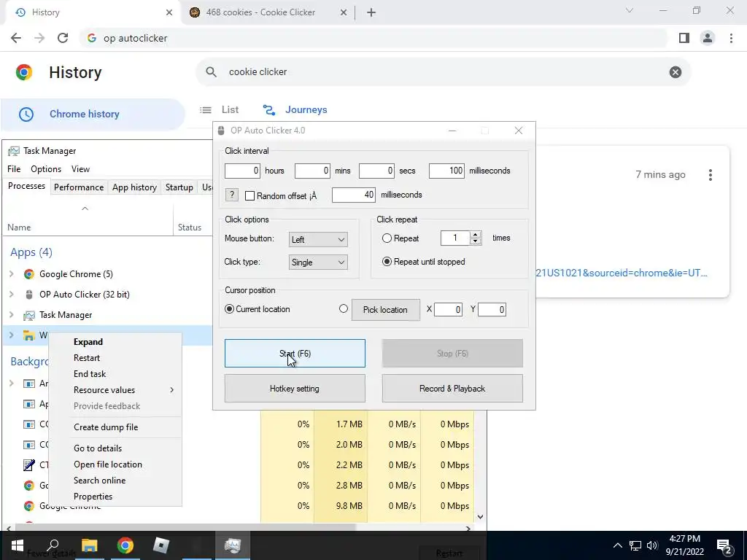The image size is (747, 560).
Task: Switch to Journeys view
Action: [x=295, y=110]
